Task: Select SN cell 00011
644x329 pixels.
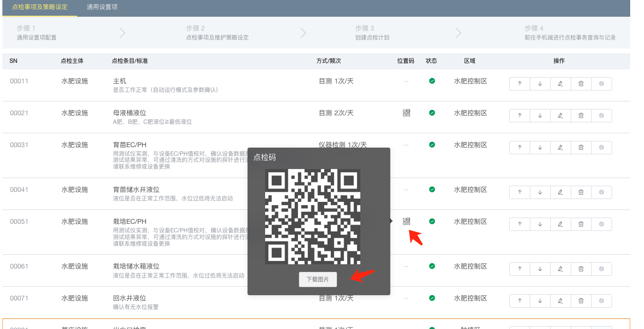Action: coord(19,81)
